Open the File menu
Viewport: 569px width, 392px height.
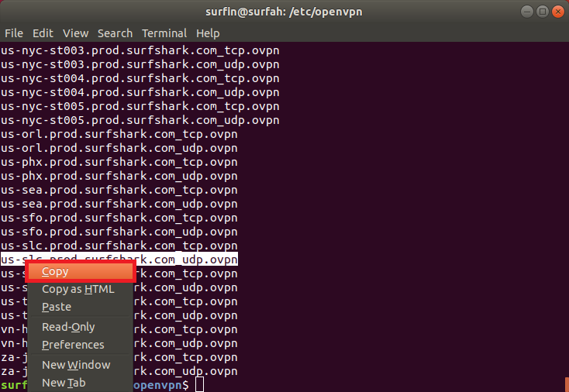pyautogui.click(x=14, y=33)
